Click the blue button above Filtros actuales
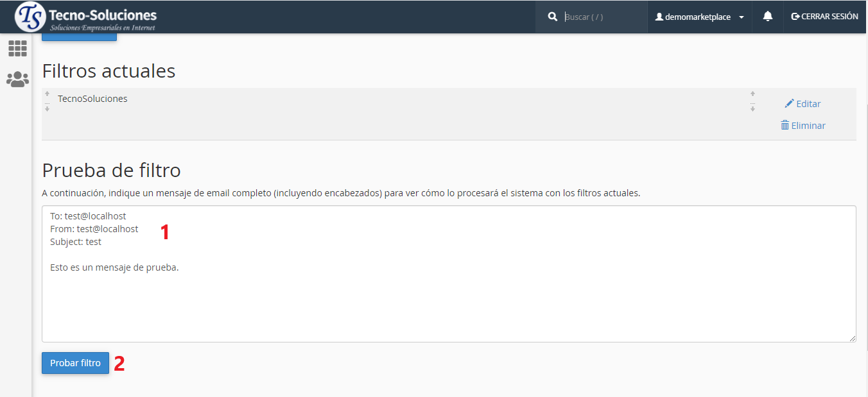 pos(80,37)
